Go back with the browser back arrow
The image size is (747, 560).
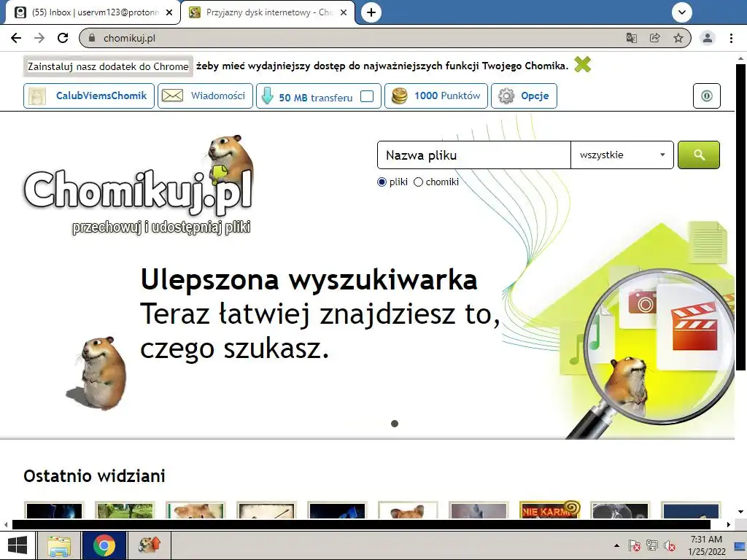(16, 38)
